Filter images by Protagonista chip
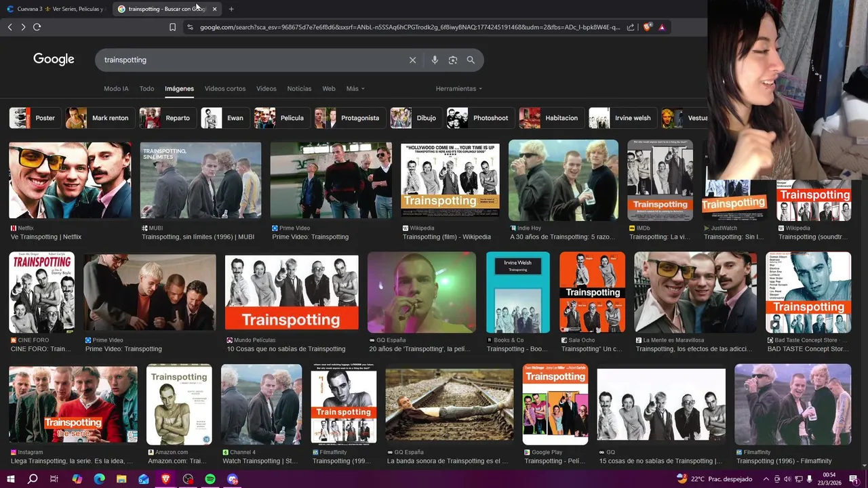 click(349, 118)
